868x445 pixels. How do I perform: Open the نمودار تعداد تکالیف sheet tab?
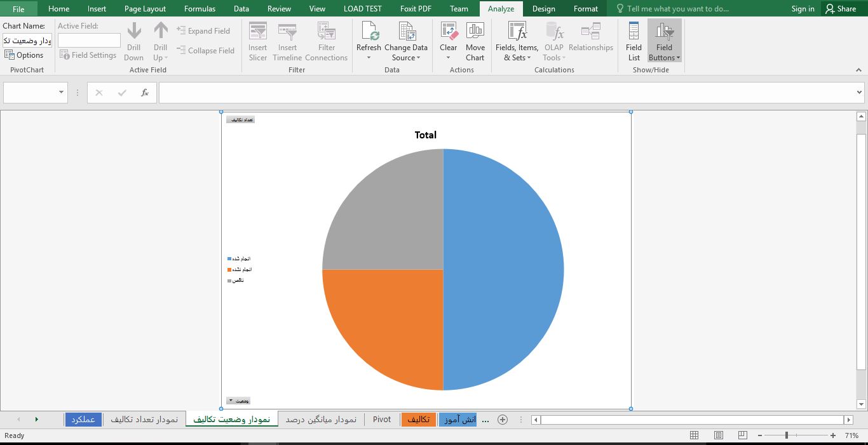tap(144, 420)
